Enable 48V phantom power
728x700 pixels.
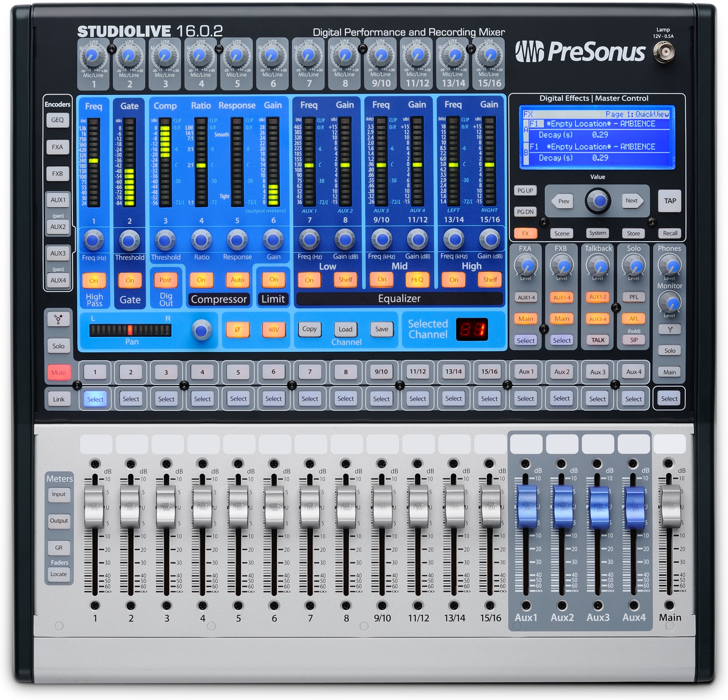tap(273, 329)
